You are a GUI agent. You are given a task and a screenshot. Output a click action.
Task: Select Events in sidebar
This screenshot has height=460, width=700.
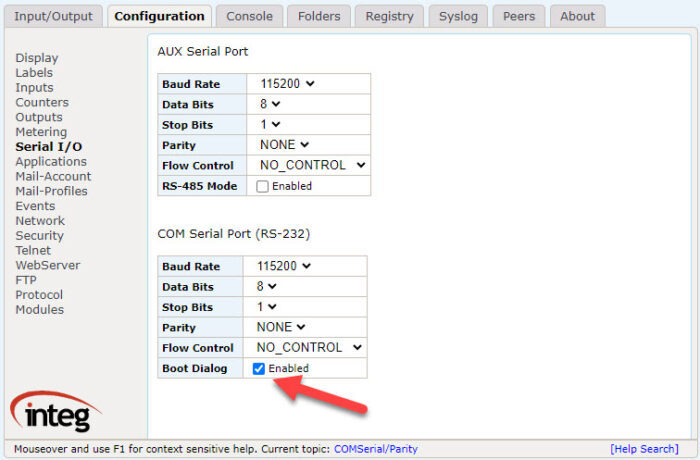coord(35,206)
